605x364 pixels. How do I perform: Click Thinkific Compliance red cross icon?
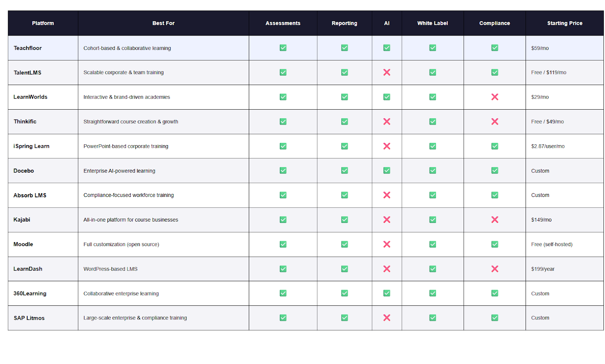click(x=494, y=121)
